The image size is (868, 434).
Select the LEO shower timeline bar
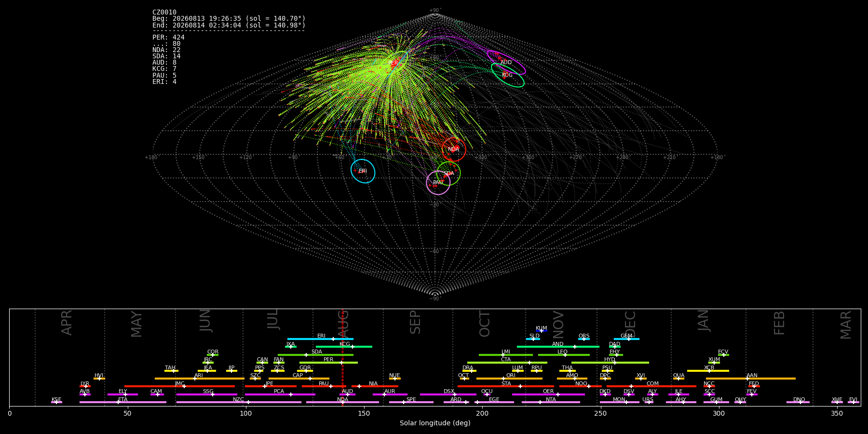point(564,355)
